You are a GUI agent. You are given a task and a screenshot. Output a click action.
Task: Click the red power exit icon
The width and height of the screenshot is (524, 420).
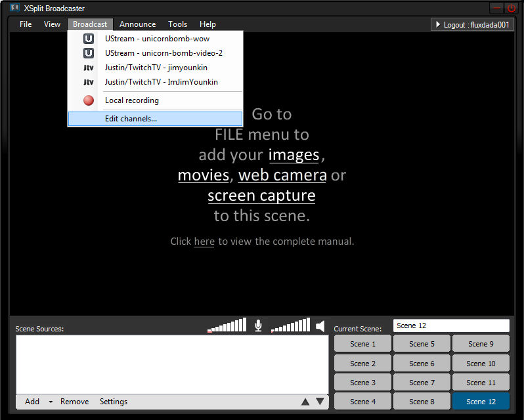[512, 8]
